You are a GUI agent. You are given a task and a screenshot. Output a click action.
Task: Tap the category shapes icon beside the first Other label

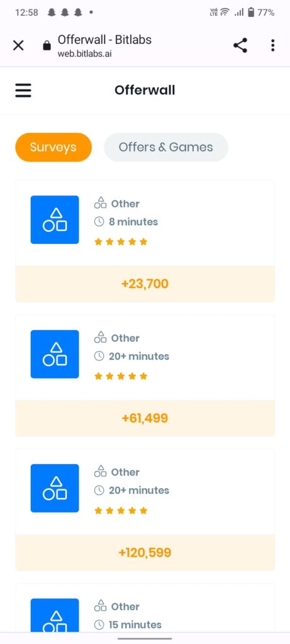coord(100,203)
